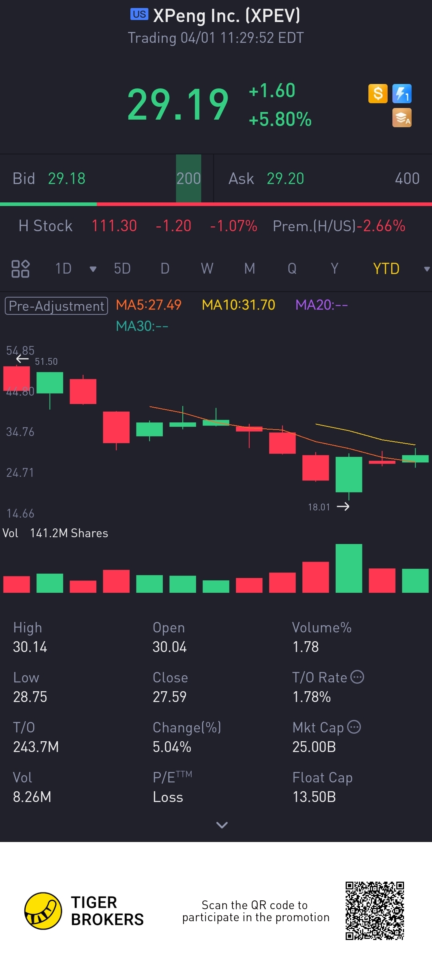Screen dimensions: 432x980
Task: Tap the Mkt Cap 25.00B value
Action: coord(314,747)
